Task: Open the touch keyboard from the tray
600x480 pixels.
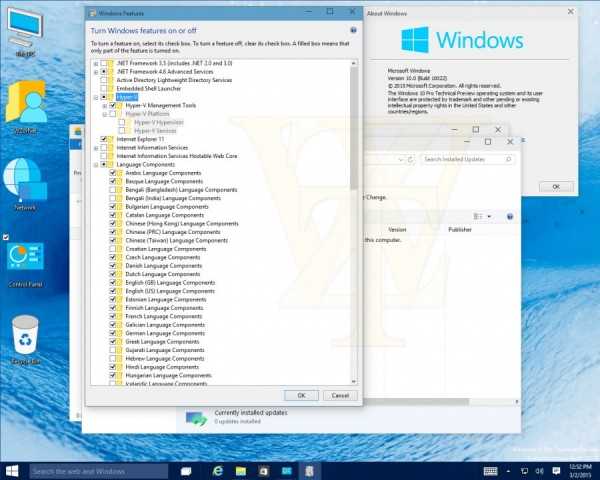Action: pos(490,471)
